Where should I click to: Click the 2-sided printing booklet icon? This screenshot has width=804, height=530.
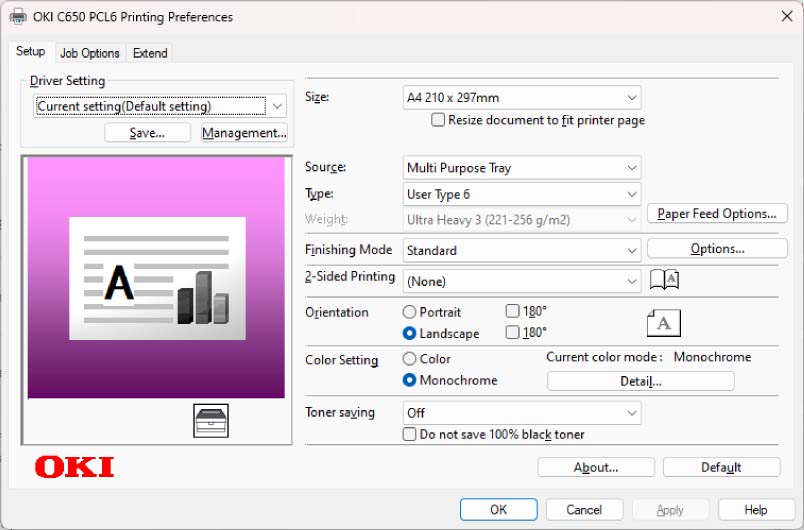point(665,280)
